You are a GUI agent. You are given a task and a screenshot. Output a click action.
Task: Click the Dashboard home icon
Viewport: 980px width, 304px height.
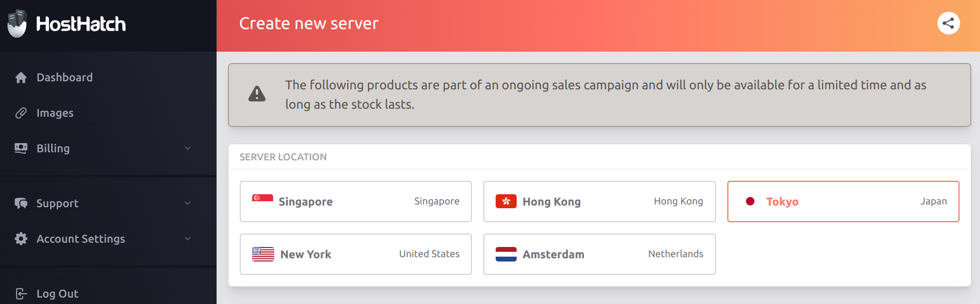point(21,77)
